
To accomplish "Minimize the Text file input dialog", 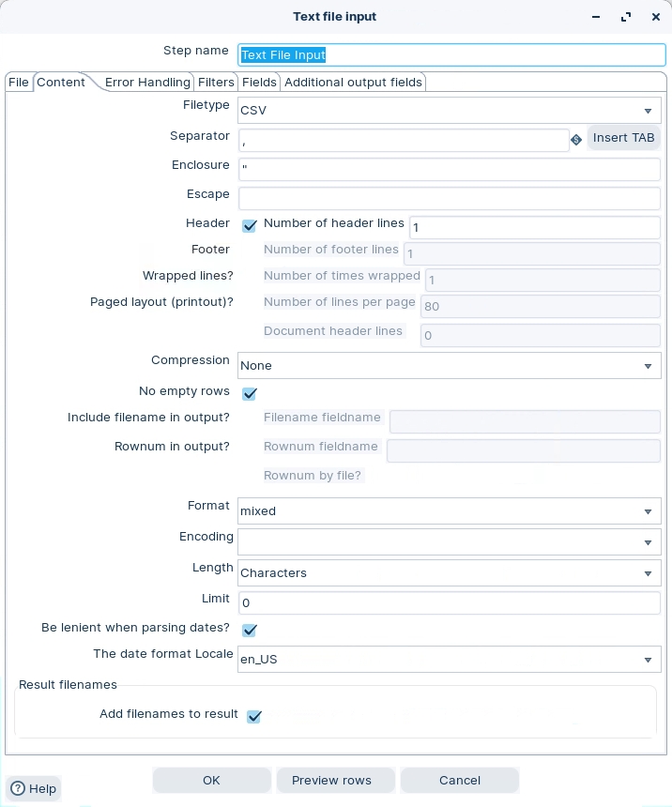I will (596, 17).
